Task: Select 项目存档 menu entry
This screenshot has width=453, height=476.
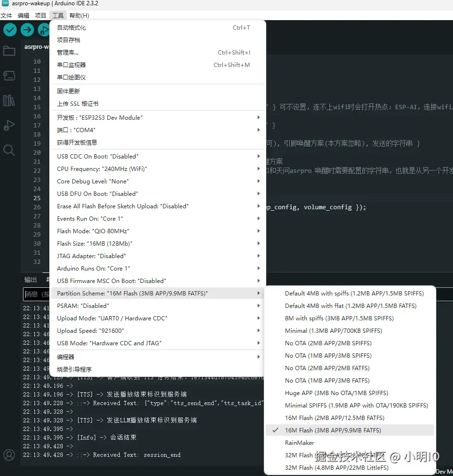Action: 158,40
